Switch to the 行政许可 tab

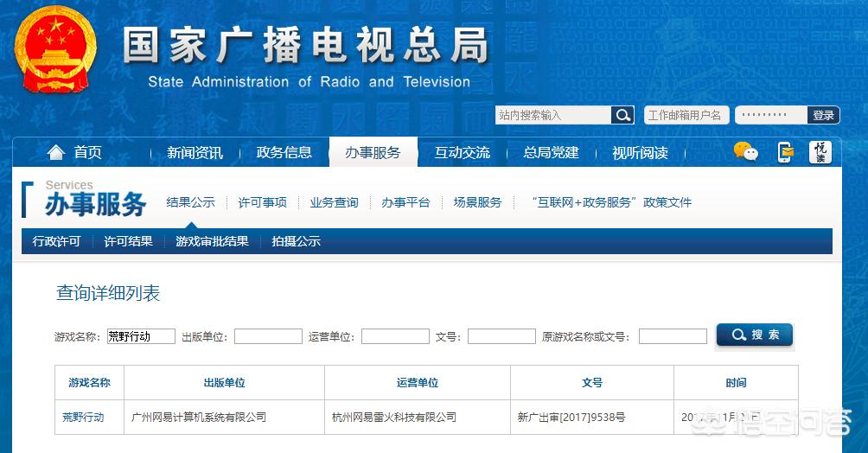[56, 241]
